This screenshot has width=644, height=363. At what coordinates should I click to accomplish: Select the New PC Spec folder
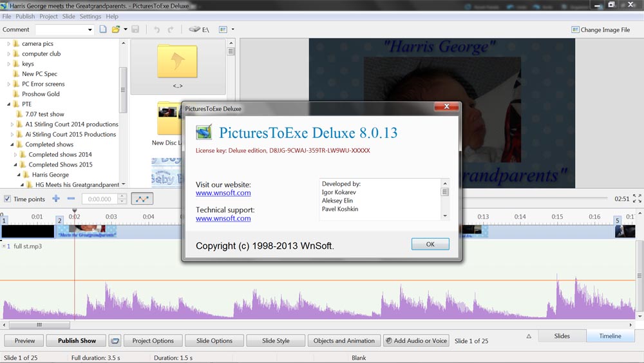(39, 74)
